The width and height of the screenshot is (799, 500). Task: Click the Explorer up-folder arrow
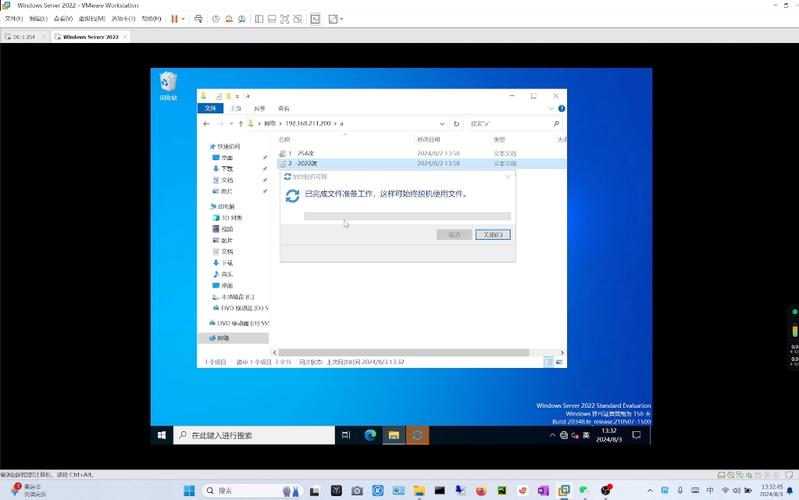point(241,124)
